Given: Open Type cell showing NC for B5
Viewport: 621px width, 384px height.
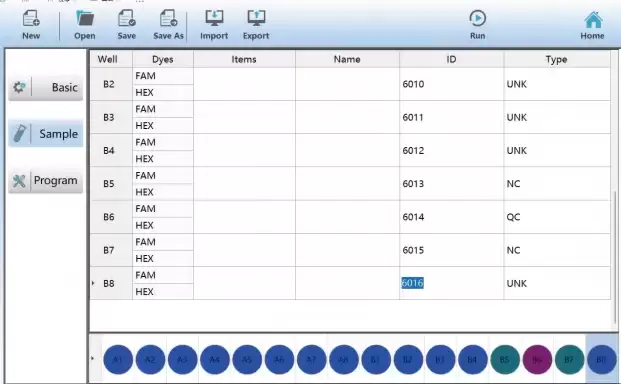Looking at the screenshot, I should [x=557, y=184].
